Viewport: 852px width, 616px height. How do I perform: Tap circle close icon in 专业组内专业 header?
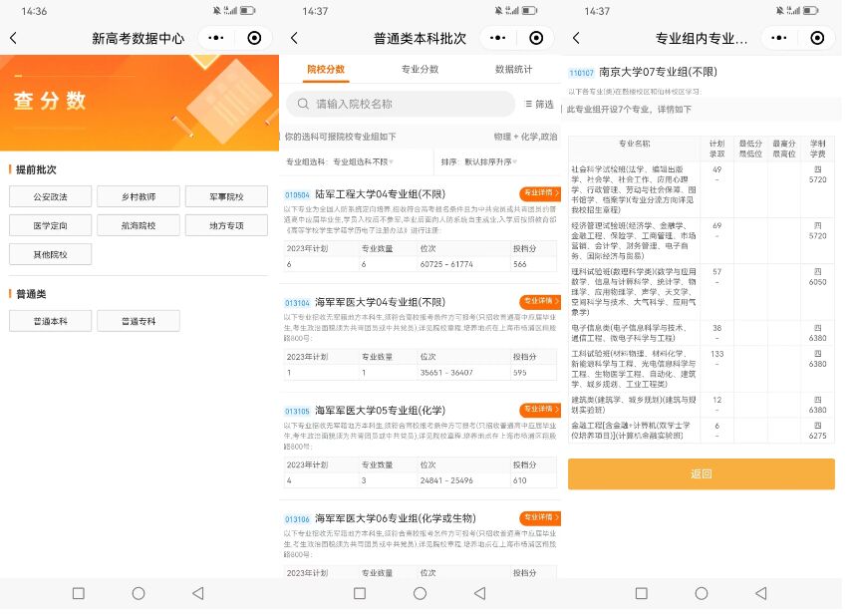(x=817, y=38)
